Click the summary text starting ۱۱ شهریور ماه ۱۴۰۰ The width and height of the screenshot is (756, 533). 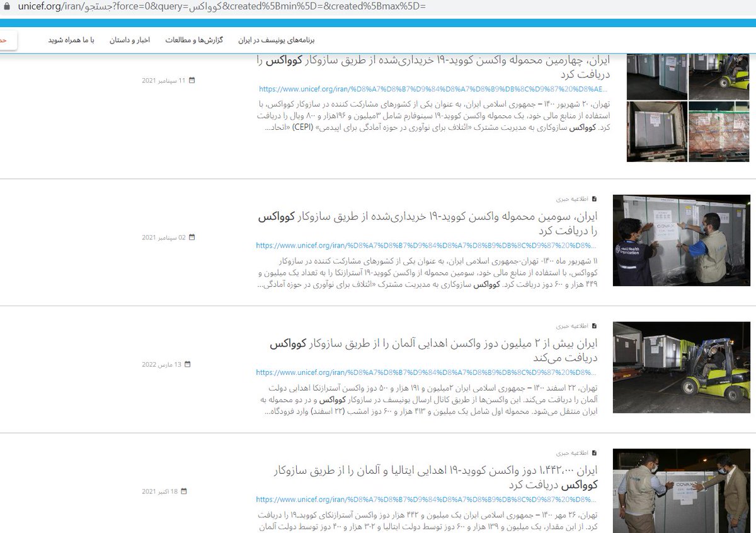click(x=427, y=272)
